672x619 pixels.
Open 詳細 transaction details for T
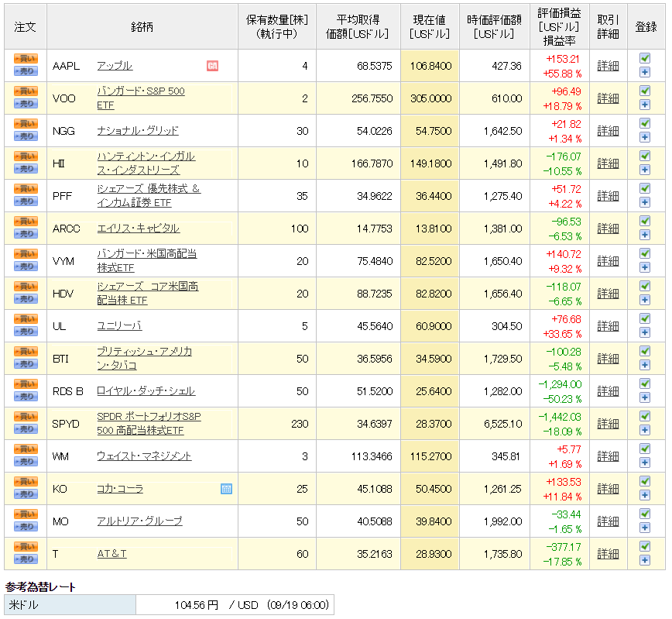coord(608,554)
